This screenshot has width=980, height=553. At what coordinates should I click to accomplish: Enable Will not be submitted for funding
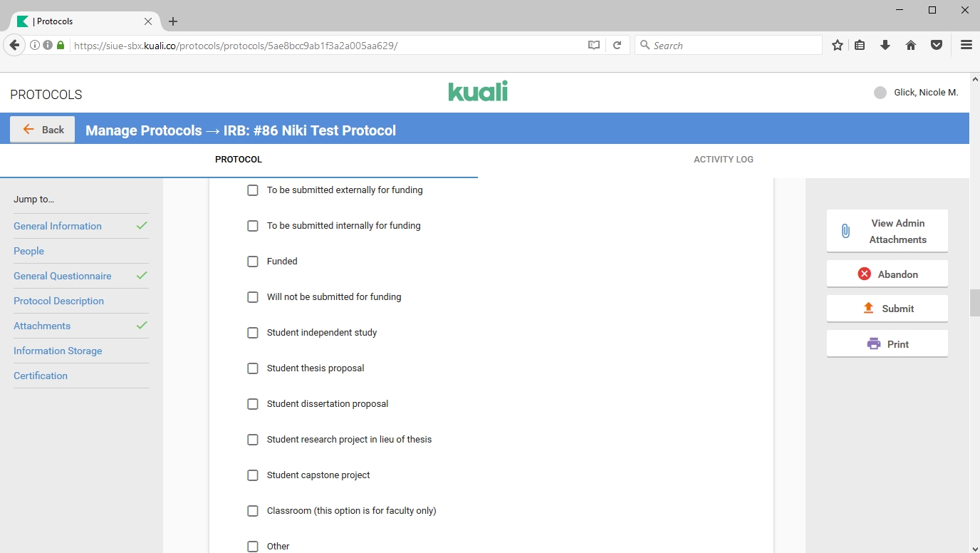pyautogui.click(x=253, y=297)
